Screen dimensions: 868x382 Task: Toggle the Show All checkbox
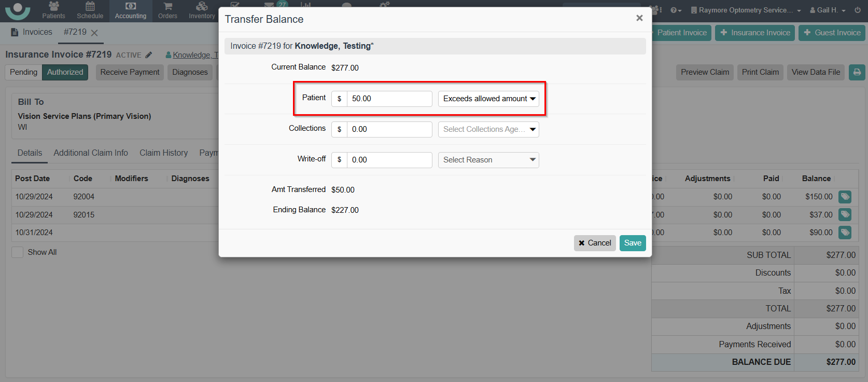(18, 252)
